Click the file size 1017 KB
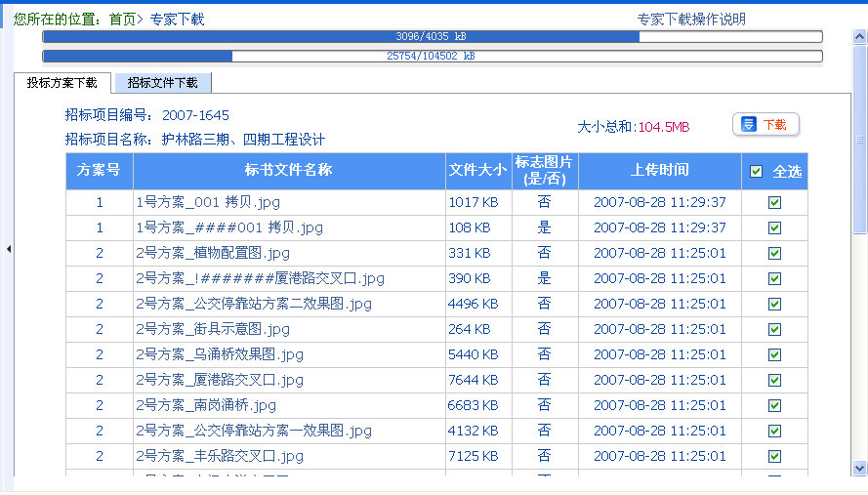Viewport: 868px width, 495px height. [x=474, y=203]
